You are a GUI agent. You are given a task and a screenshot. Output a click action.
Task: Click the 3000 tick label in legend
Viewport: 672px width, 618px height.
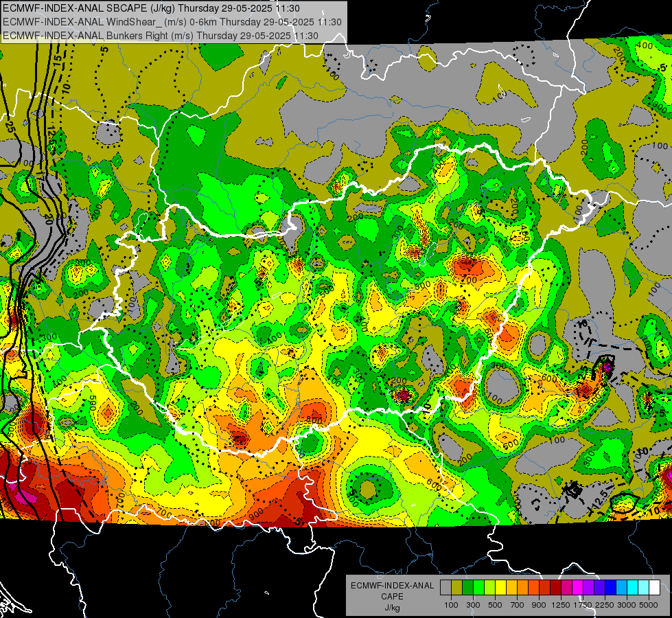pyautogui.click(x=627, y=605)
